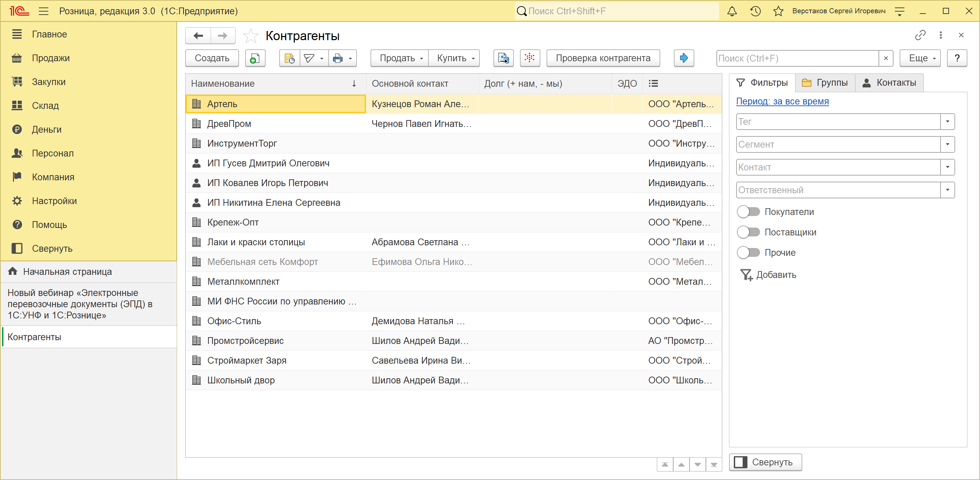Open notifications bell icon

tap(732, 11)
